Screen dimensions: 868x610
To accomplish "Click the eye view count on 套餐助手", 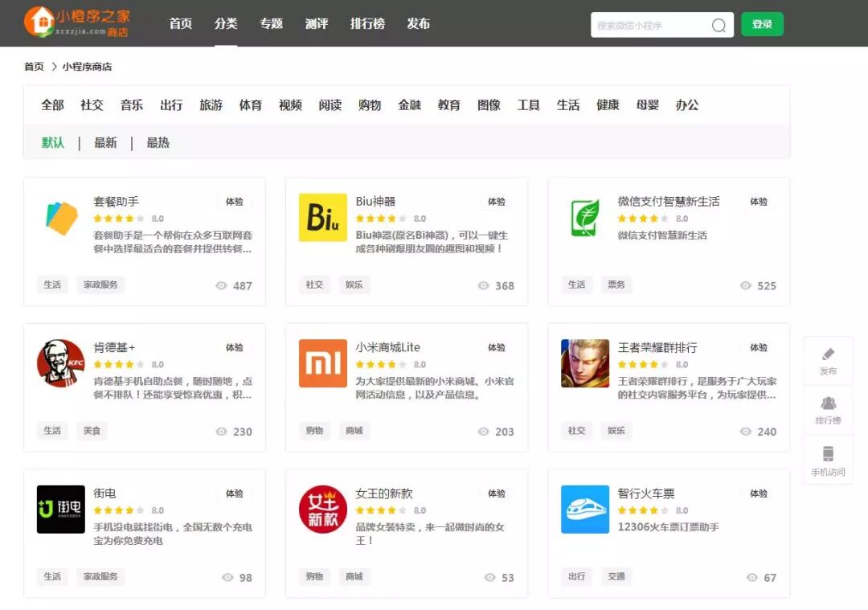I will 234,285.
